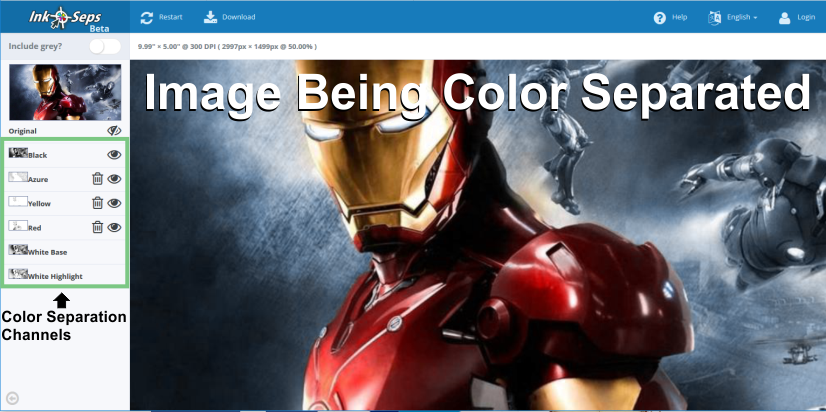The image size is (826, 412).
Task: Click the White Base channel thumbnail
Action: click(x=18, y=250)
